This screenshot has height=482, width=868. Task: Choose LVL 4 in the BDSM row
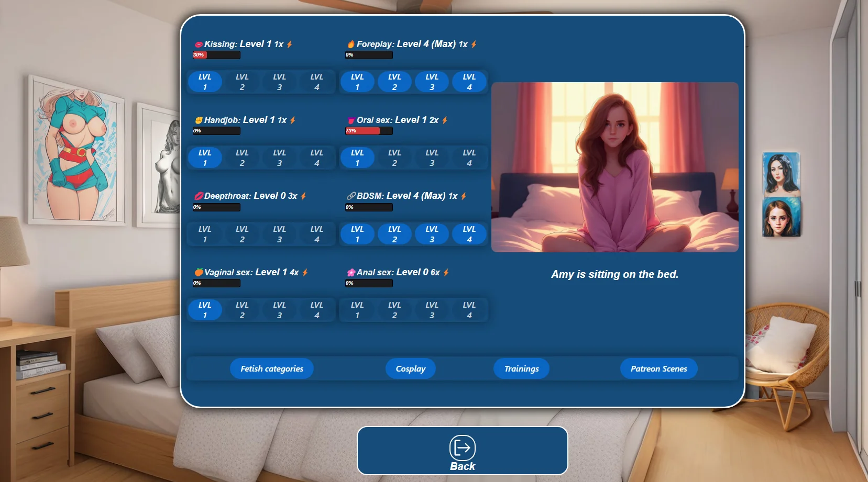coord(469,234)
